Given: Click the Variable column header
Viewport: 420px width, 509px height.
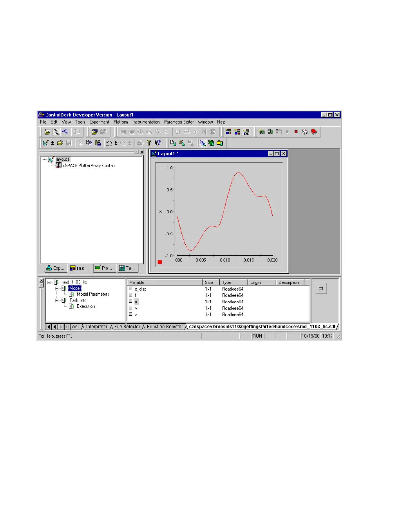Looking at the screenshot, I should [165, 282].
